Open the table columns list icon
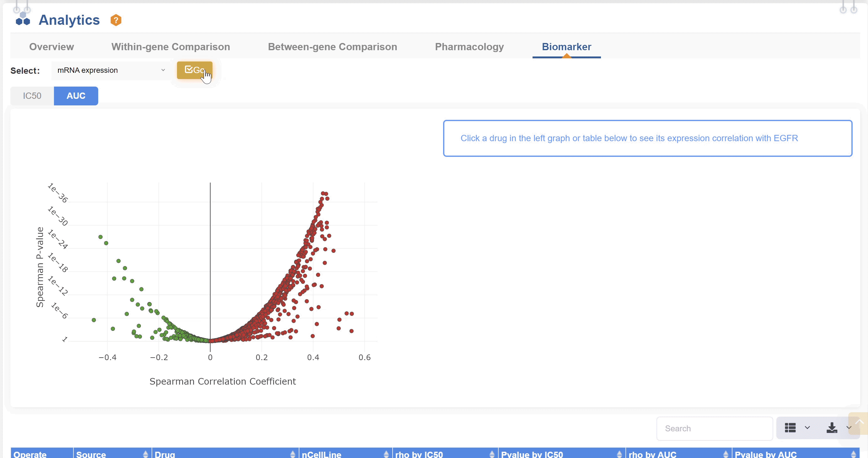Image resolution: width=868 pixels, height=458 pixels. point(790,428)
